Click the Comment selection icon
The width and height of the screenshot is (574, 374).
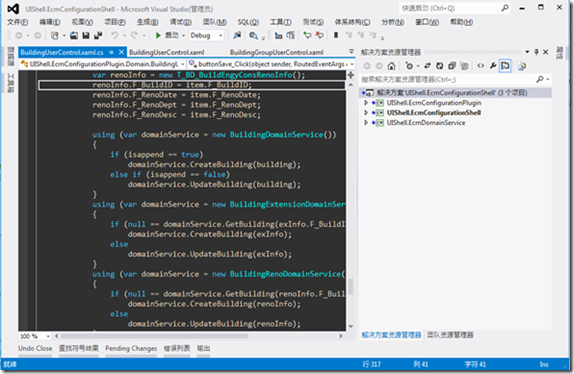[279, 35]
